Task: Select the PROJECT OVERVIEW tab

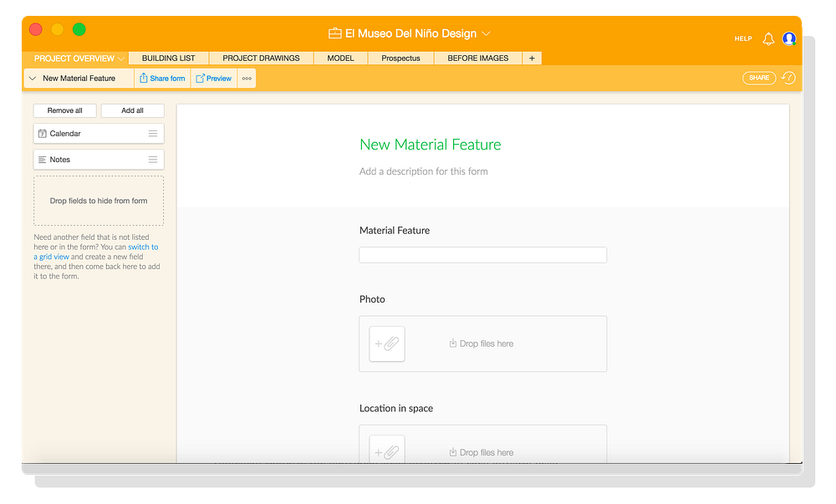Action: [x=74, y=59]
